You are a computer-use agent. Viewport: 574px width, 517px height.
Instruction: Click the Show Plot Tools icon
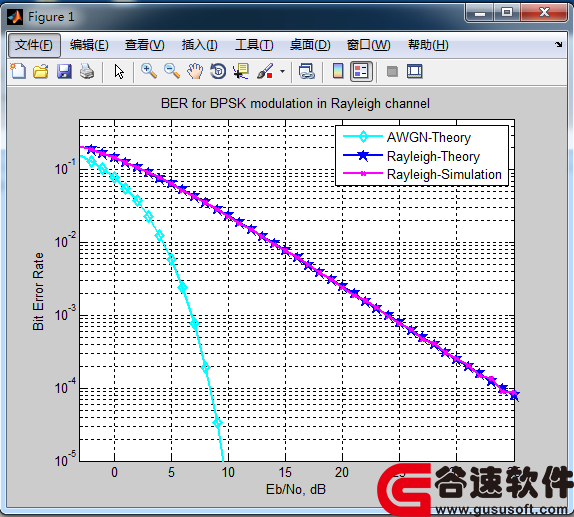point(415,71)
